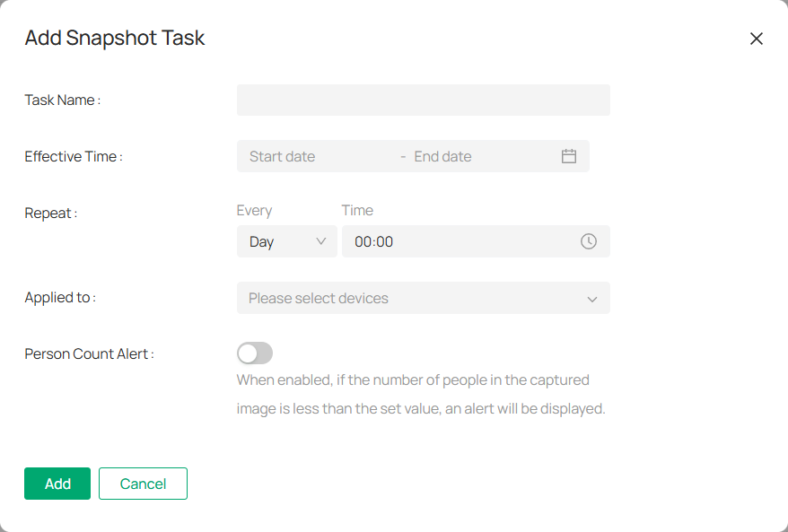Expand the repeat frequency dropdown showing Day
This screenshot has width=788, height=532.
pos(286,240)
